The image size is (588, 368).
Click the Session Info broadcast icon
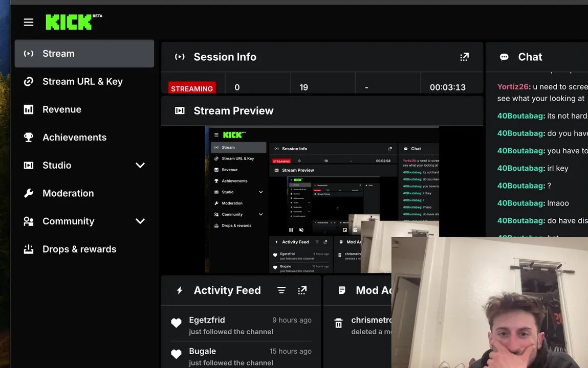point(180,57)
